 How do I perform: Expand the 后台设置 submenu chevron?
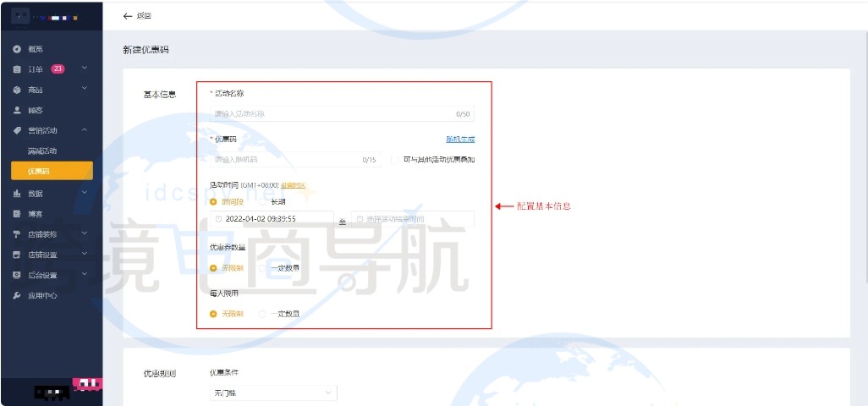[x=84, y=273]
